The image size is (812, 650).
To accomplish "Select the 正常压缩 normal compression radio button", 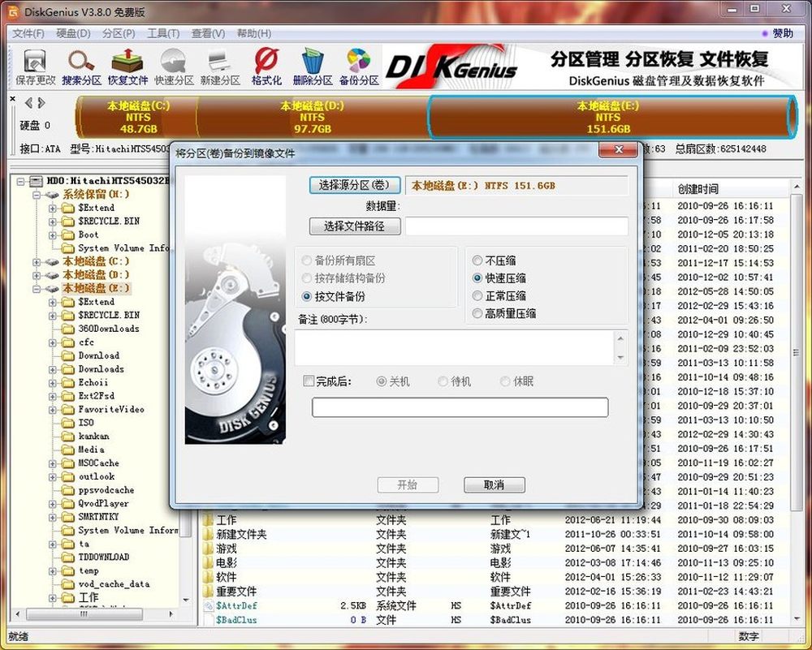I will click(x=477, y=296).
